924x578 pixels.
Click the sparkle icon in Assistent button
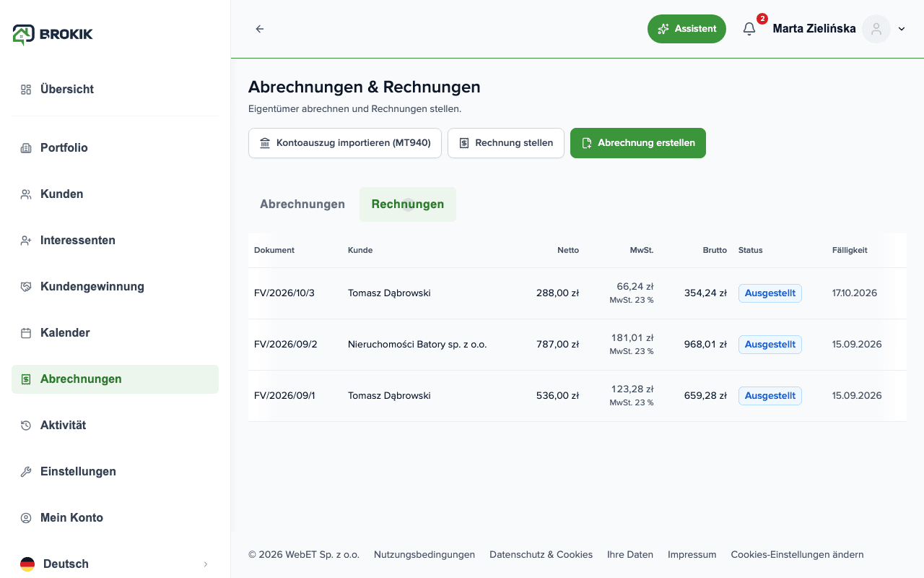pos(663,29)
